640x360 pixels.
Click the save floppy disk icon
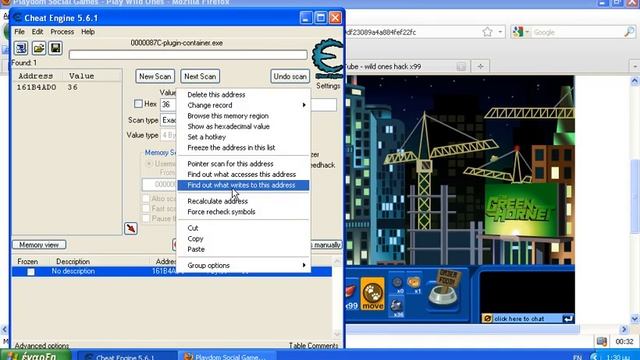click(x=56, y=48)
